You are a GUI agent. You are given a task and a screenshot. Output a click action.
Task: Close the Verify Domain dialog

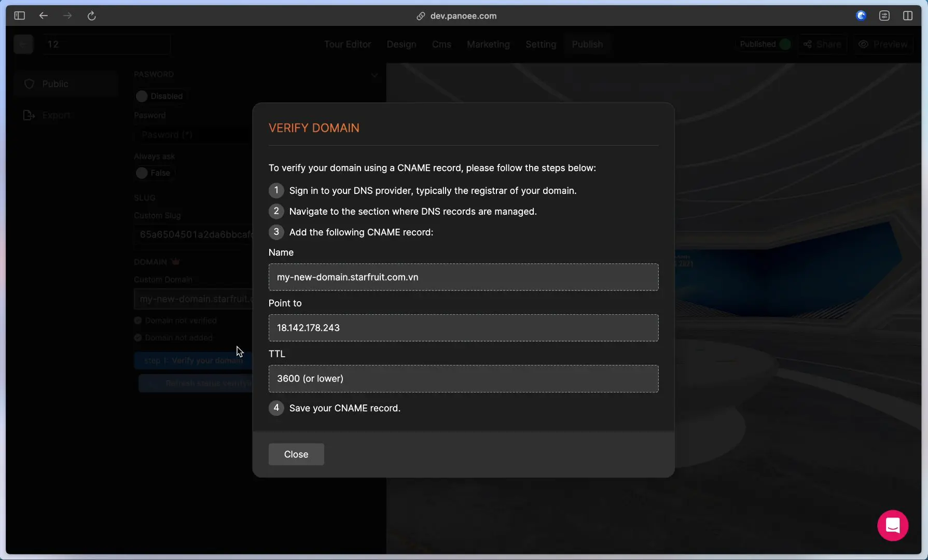click(296, 454)
